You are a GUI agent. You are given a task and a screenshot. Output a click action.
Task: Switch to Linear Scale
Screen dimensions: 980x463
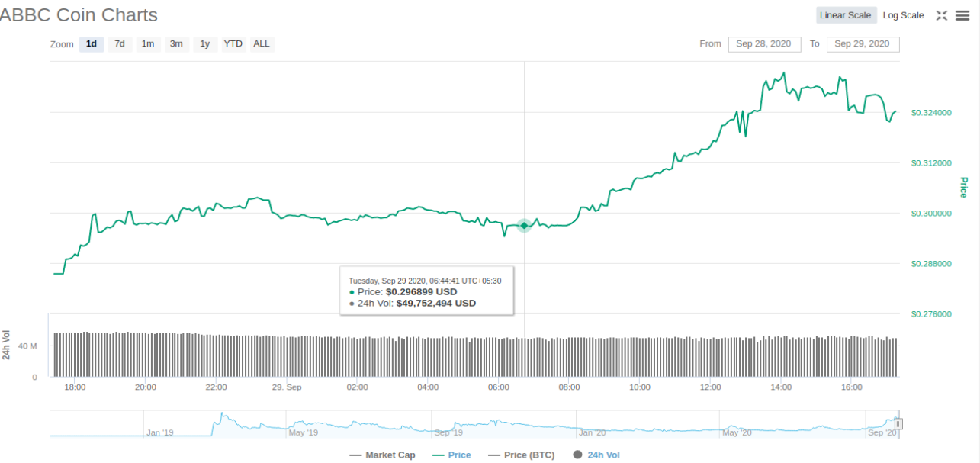tap(845, 15)
